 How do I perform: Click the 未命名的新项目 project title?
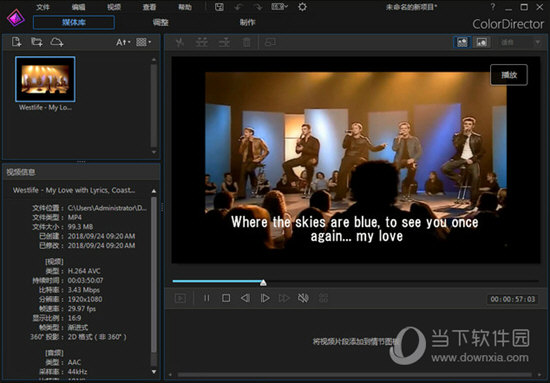tap(411, 7)
